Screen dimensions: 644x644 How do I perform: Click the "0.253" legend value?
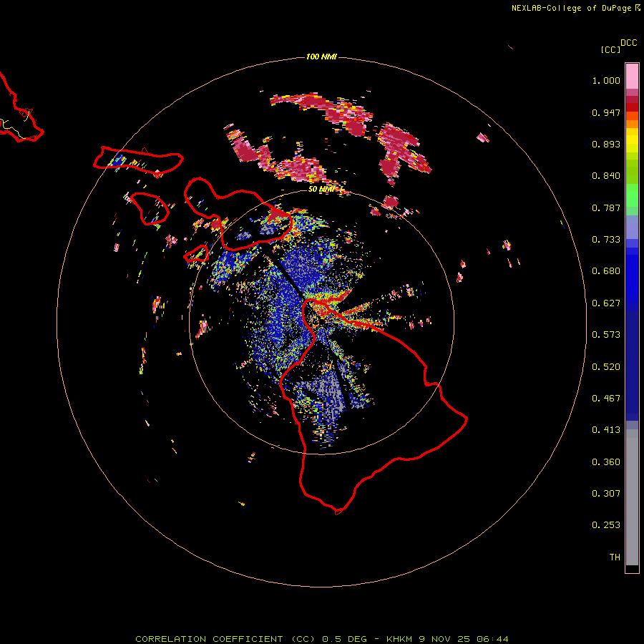pos(606,525)
